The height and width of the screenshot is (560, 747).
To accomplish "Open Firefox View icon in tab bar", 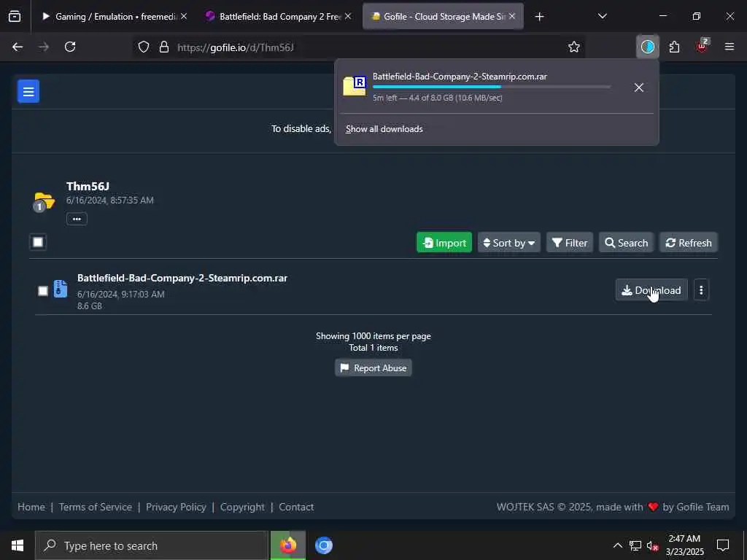I will point(15,16).
